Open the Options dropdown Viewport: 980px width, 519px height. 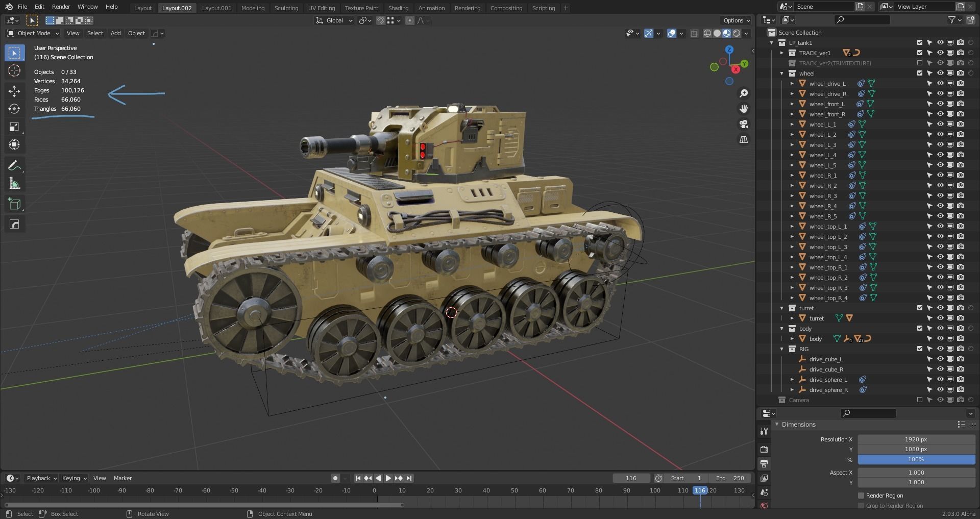[x=737, y=20]
